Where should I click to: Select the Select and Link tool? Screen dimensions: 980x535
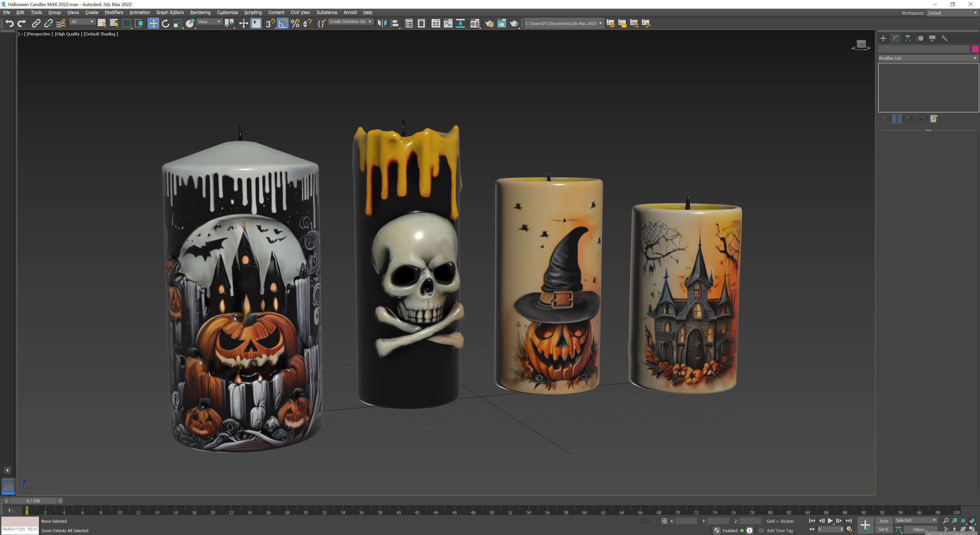(36, 23)
